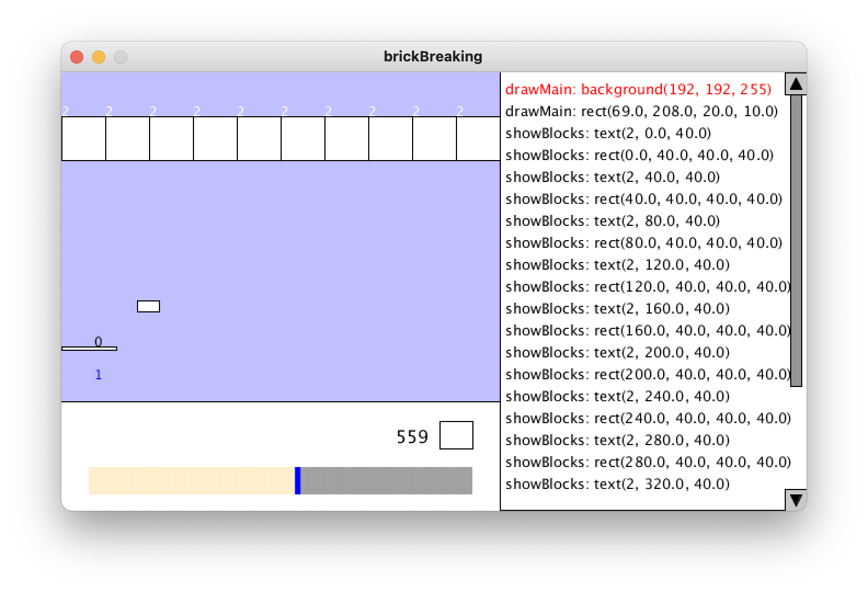Select 'showBlocks: rect(240.0, 40.0, 40.0, 40.0)' line
Viewport: 868px width, 592px height.
click(x=648, y=418)
